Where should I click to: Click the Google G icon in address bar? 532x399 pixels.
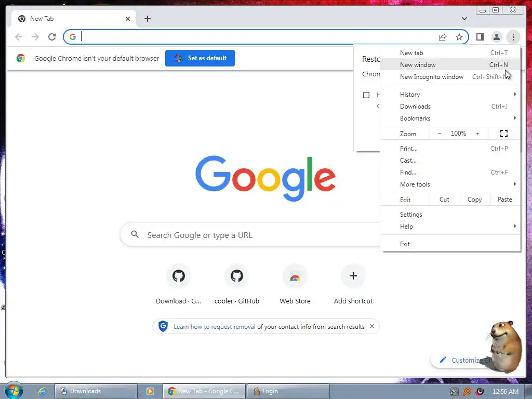(x=73, y=37)
